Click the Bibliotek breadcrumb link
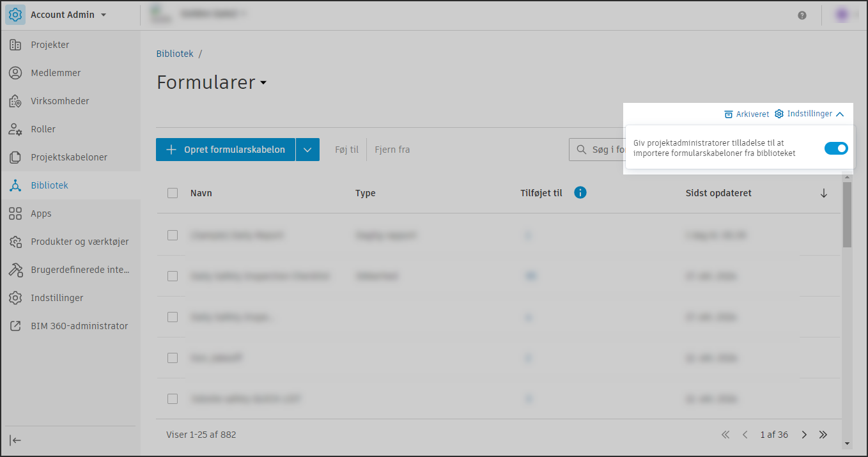This screenshot has height=457, width=868. tap(175, 54)
